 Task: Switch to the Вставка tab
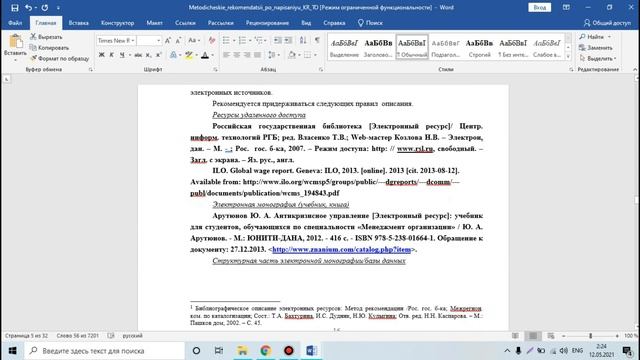point(78,23)
